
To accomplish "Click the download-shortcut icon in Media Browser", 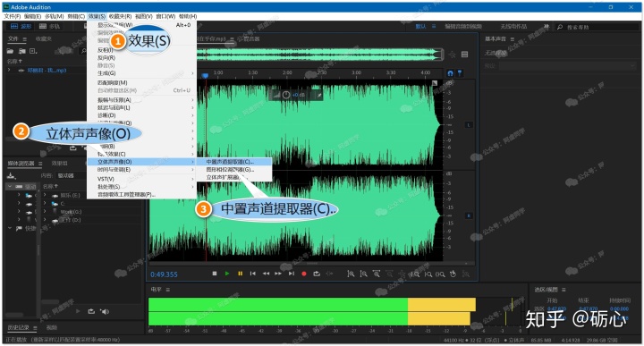I will (12, 175).
